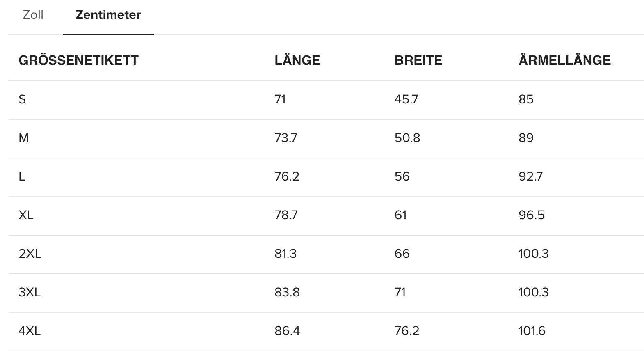Screen dimensions: 644x353
Task: Click the 66 width value for 2XL
Action: (x=402, y=254)
